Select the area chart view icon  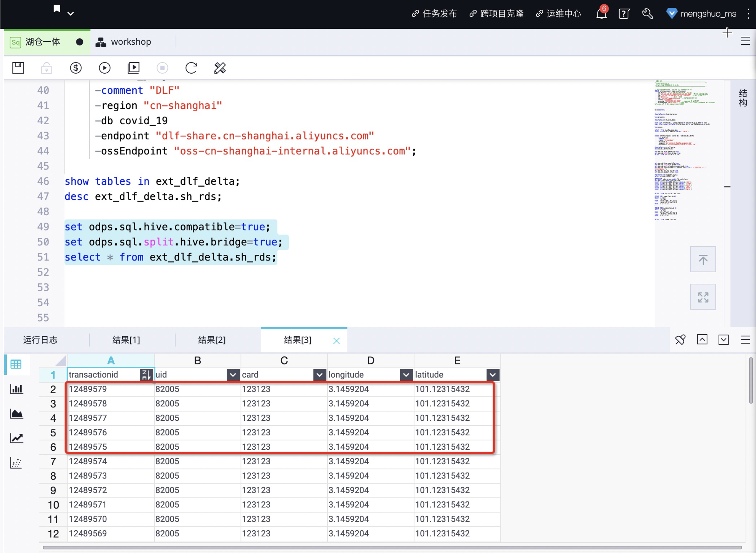tap(16, 414)
